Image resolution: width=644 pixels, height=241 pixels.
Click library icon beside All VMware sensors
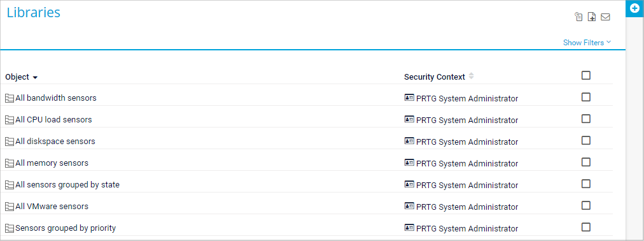[10, 207]
